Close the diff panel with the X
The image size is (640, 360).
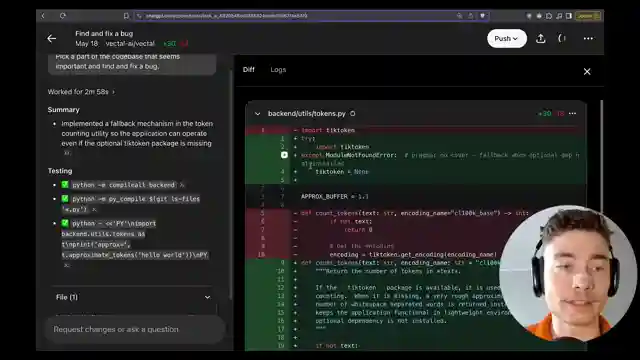pyautogui.click(x=587, y=71)
